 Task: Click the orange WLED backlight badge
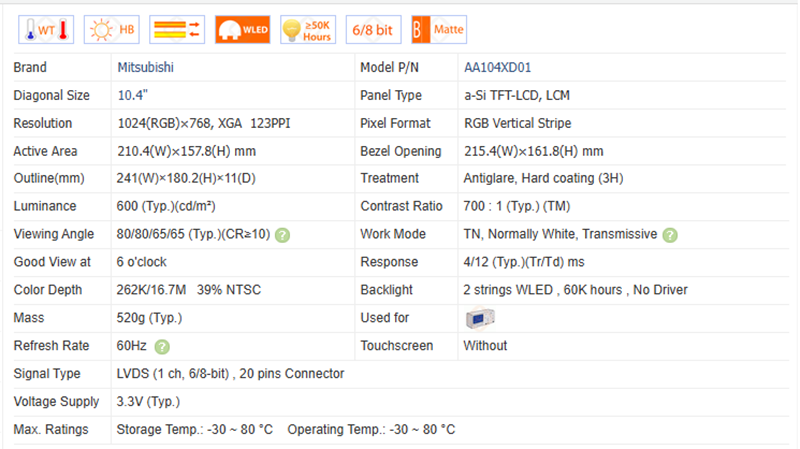pyautogui.click(x=242, y=30)
